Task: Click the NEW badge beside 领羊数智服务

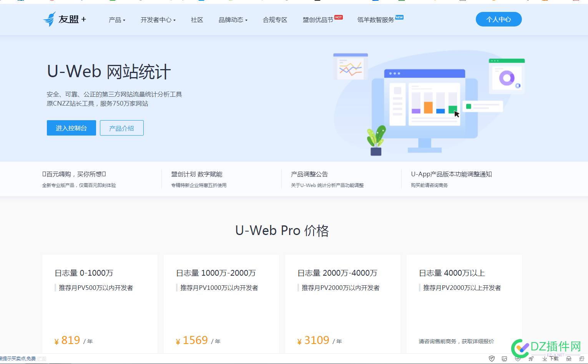Action: click(x=399, y=17)
